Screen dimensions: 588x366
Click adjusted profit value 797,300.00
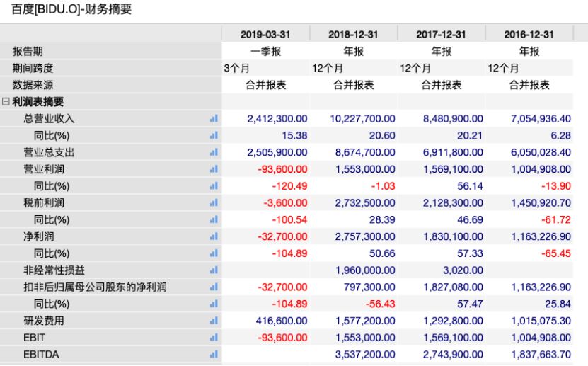click(369, 287)
